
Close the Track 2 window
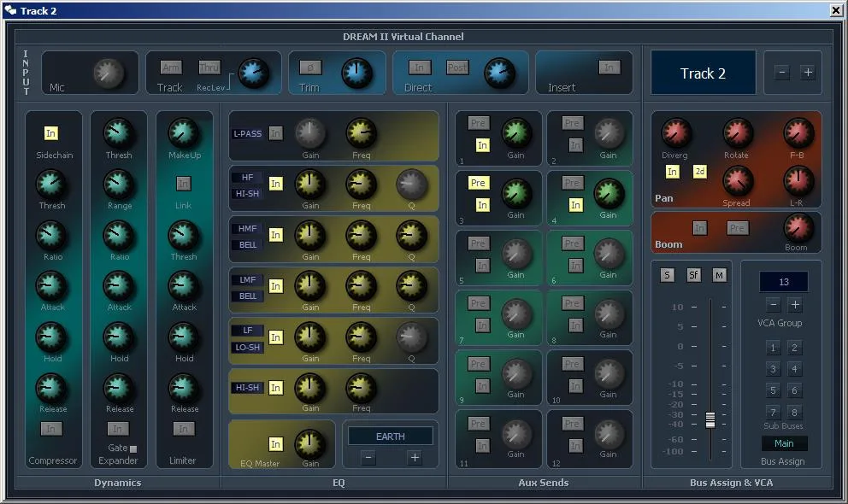click(835, 10)
